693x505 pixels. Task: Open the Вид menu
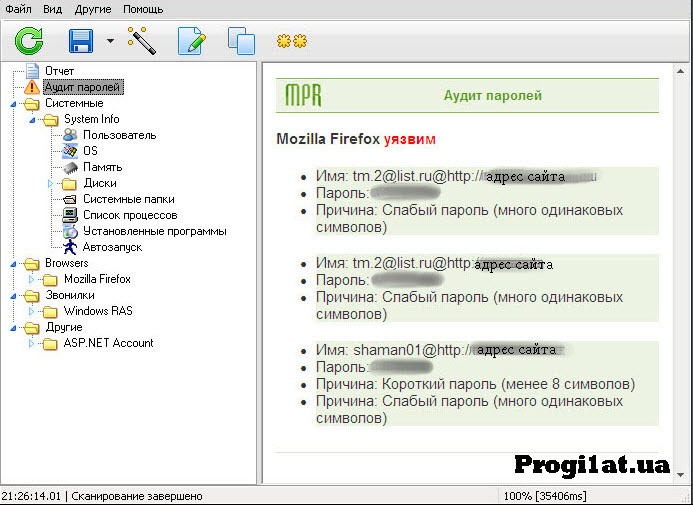[x=52, y=9]
